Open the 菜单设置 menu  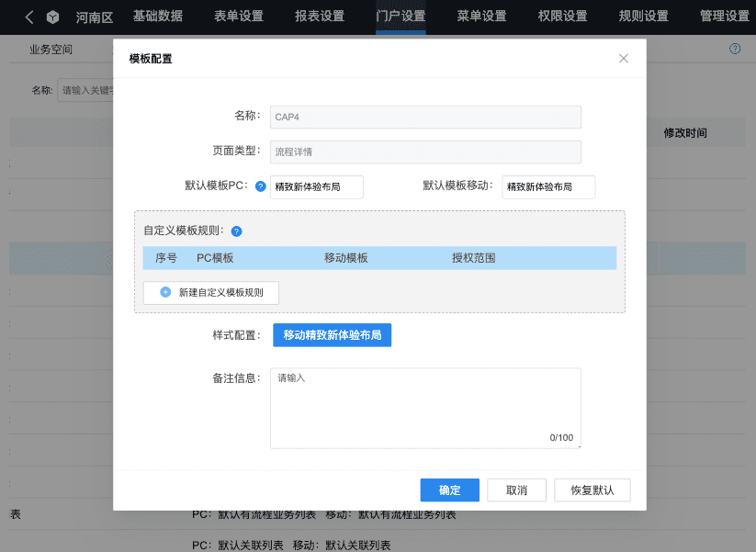[x=481, y=17]
